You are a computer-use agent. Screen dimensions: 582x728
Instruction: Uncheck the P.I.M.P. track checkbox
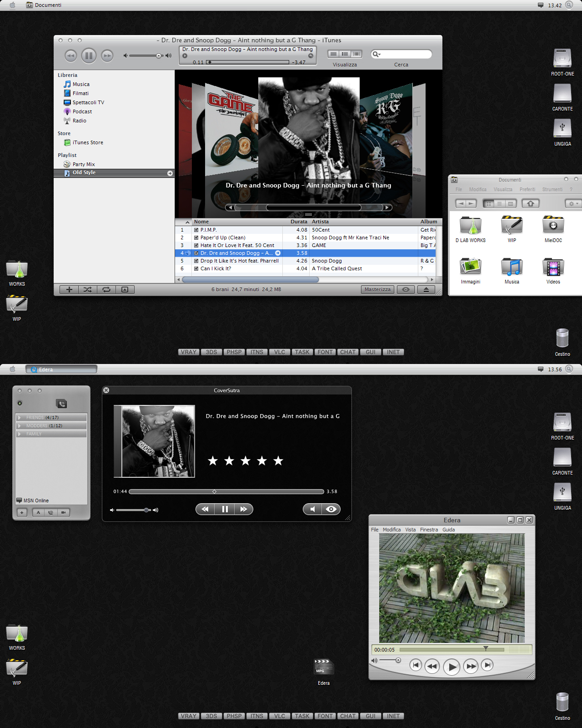[x=196, y=230]
